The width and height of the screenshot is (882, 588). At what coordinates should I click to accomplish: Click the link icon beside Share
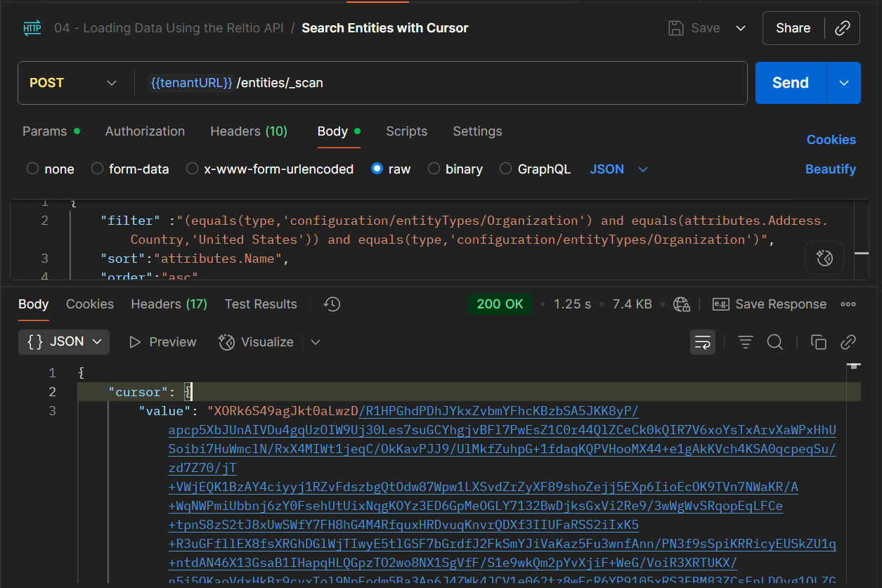(x=842, y=28)
